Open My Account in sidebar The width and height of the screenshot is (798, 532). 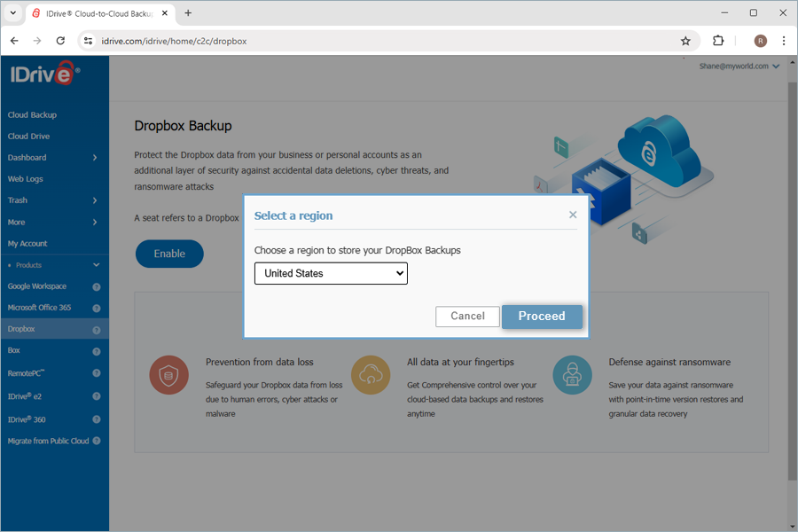(27, 244)
